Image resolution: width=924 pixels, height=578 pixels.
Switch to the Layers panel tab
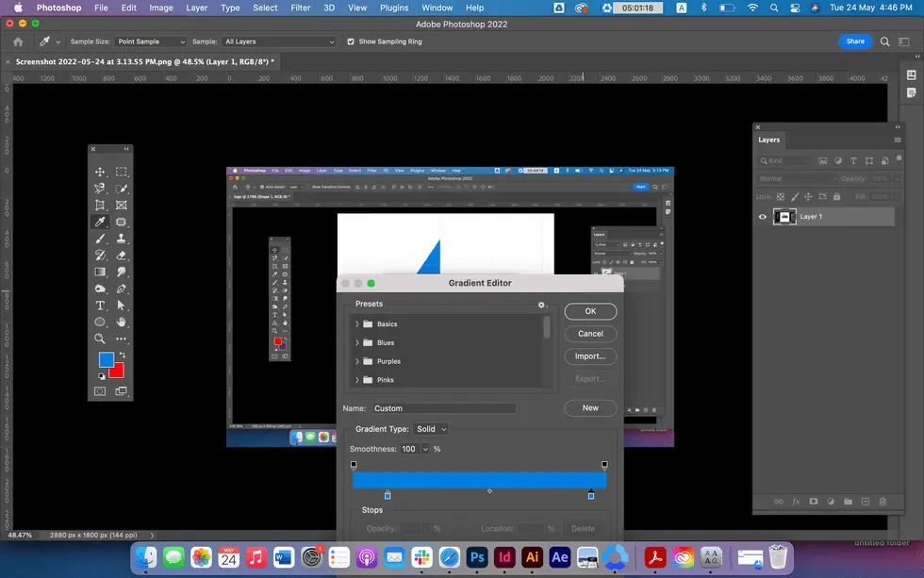769,140
